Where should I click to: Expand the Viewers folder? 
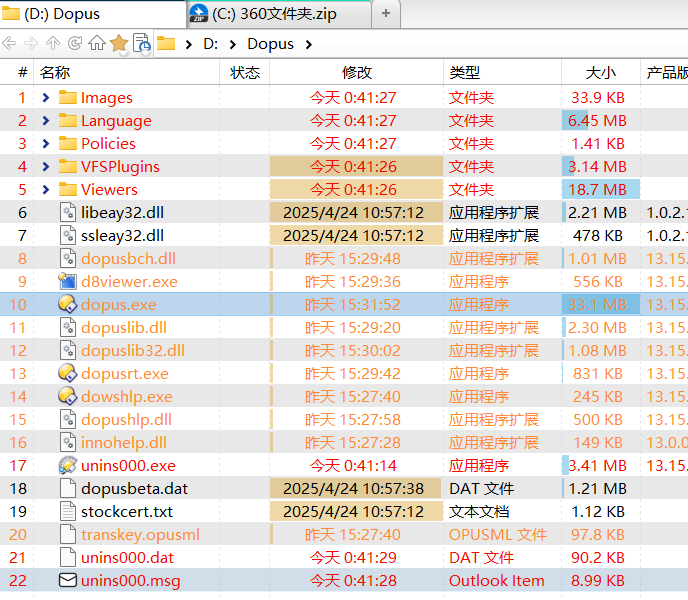coord(46,189)
